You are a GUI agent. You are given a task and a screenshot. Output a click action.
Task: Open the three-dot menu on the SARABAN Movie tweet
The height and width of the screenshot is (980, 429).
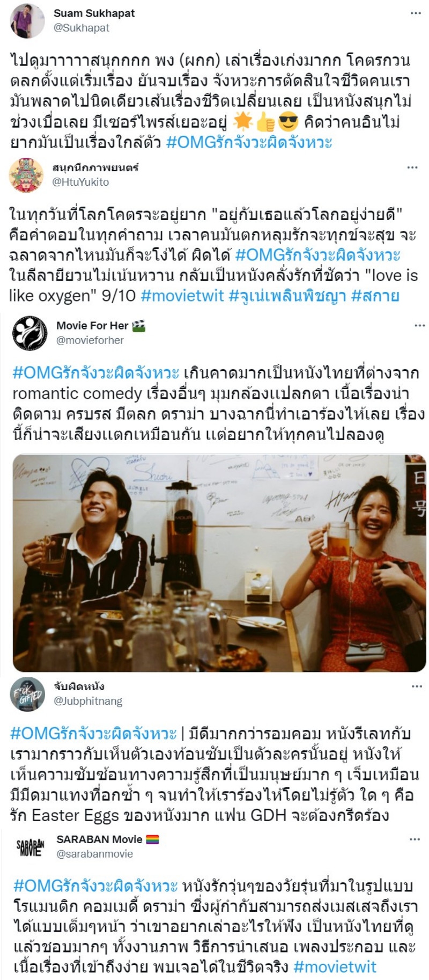pos(415,839)
